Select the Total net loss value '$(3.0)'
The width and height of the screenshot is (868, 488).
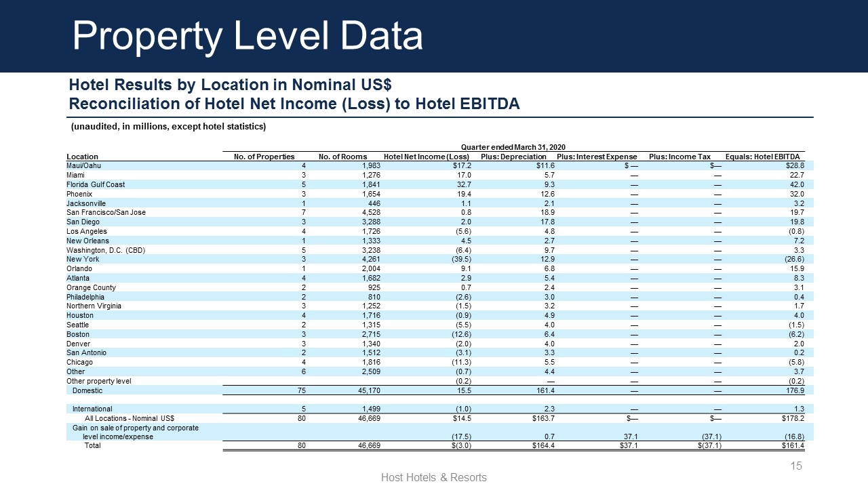[460, 446]
